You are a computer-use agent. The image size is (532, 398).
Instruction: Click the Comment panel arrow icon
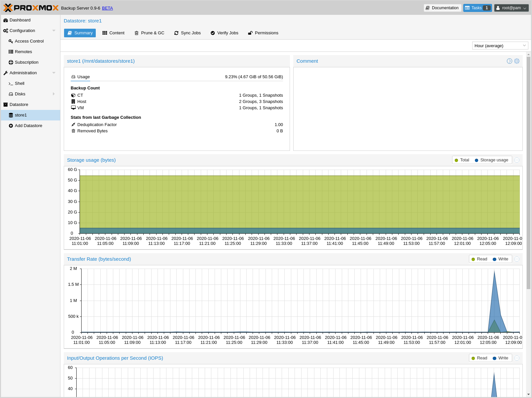click(510, 61)
